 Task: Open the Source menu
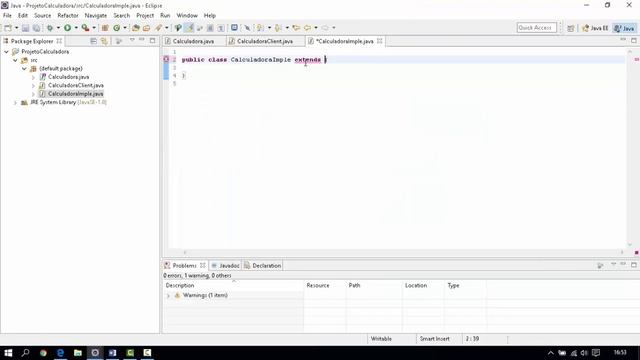tap(42, 16)
